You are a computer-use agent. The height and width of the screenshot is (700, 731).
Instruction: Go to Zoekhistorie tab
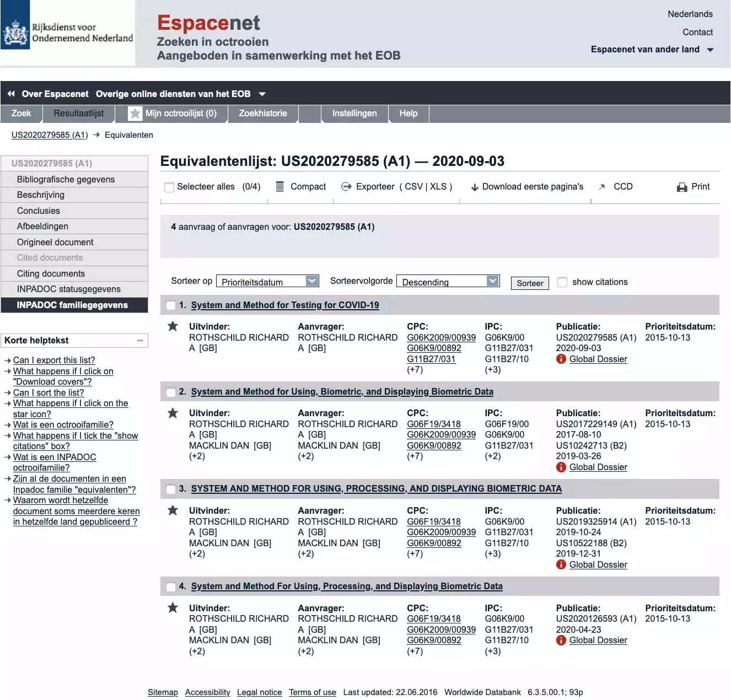263,114
